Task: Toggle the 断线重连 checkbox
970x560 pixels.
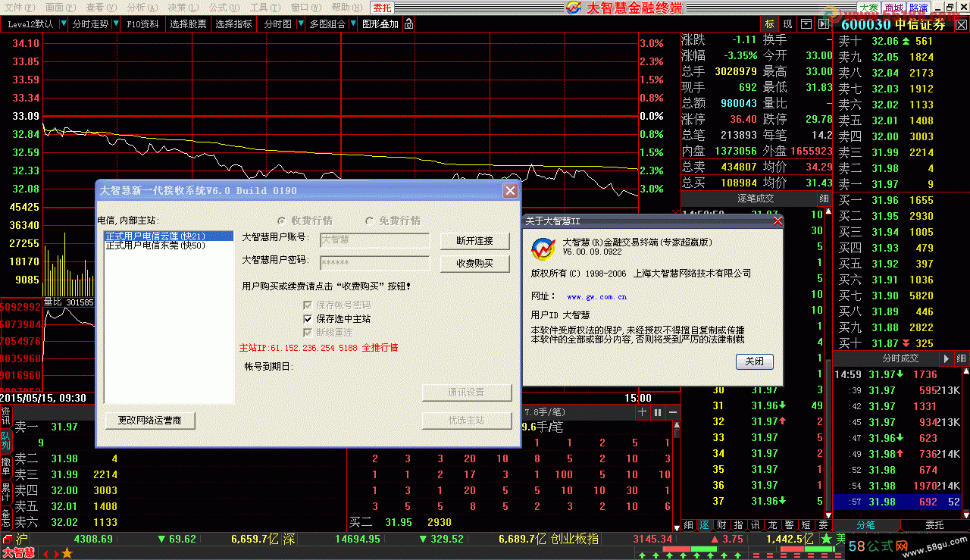Action: click(x=308, y=333)
